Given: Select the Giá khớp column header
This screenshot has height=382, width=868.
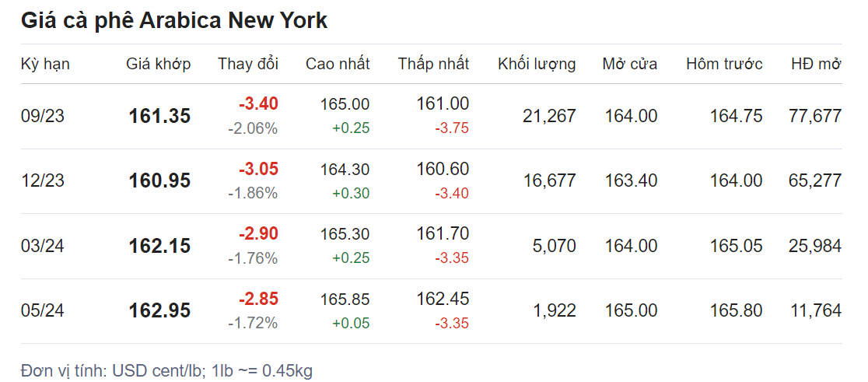Looking at the screenshot, I should click(158, 64).
